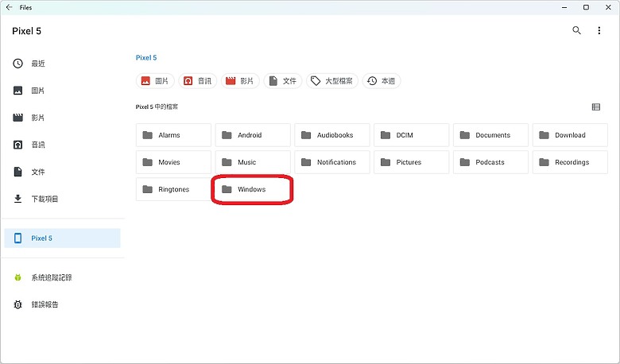Switch to list view layout icon
620x364 pixels.
(596, 106)
